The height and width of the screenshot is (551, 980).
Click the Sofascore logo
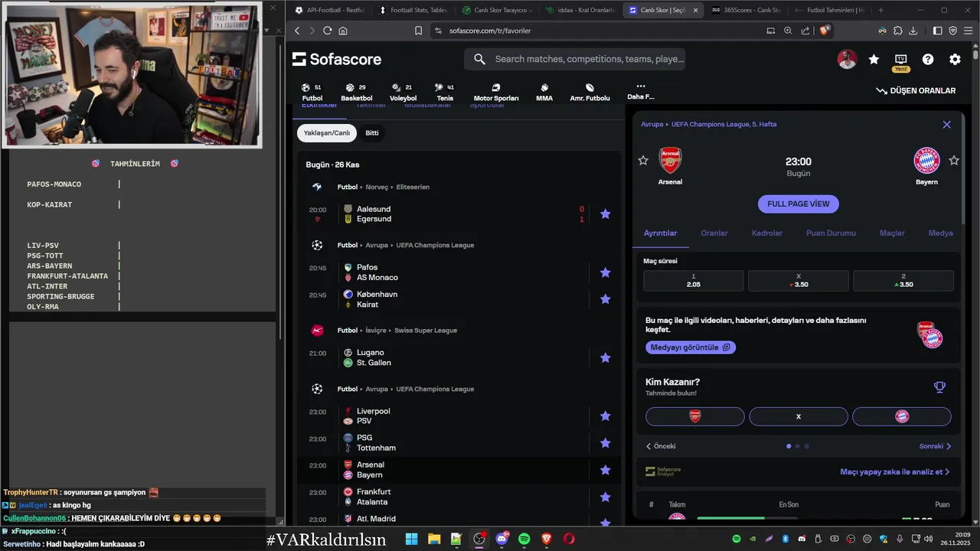[336, 59]
